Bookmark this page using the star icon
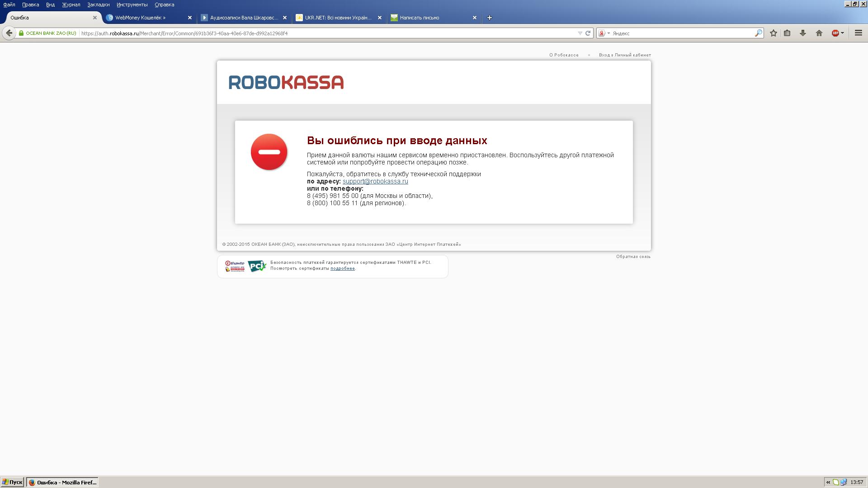868x488 pixels. tap(773, 33)
